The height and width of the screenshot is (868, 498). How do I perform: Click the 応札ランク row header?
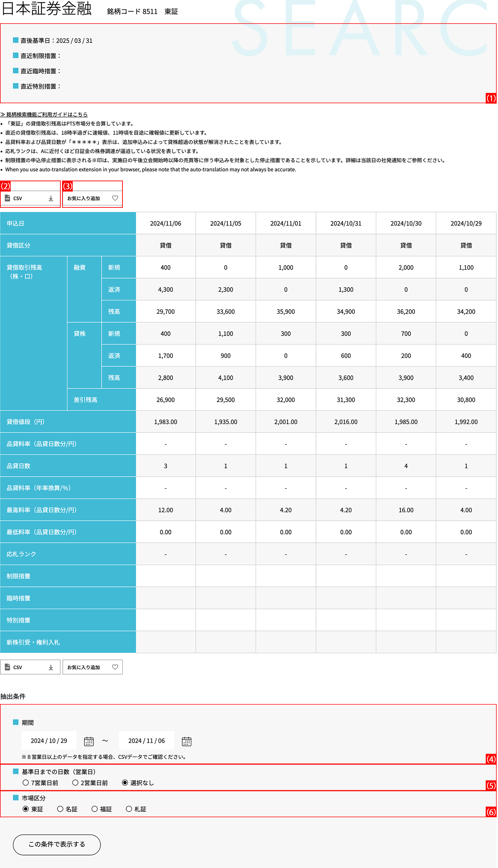[x=68, y=554]
